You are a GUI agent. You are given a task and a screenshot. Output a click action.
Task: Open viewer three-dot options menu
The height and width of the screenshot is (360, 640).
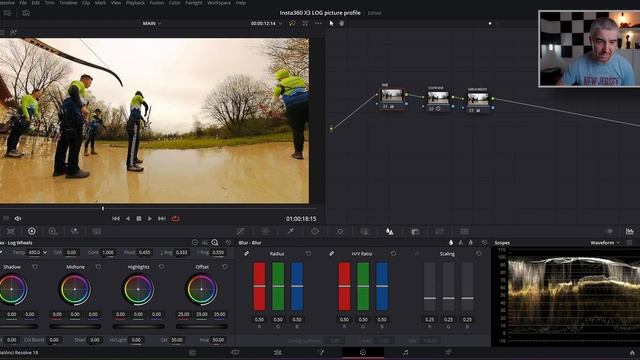[318, 23]
